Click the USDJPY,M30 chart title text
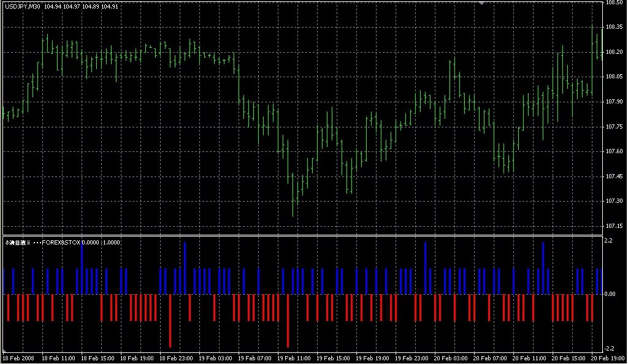This screenshot has height=364, width=628. [x=23, y=6]
